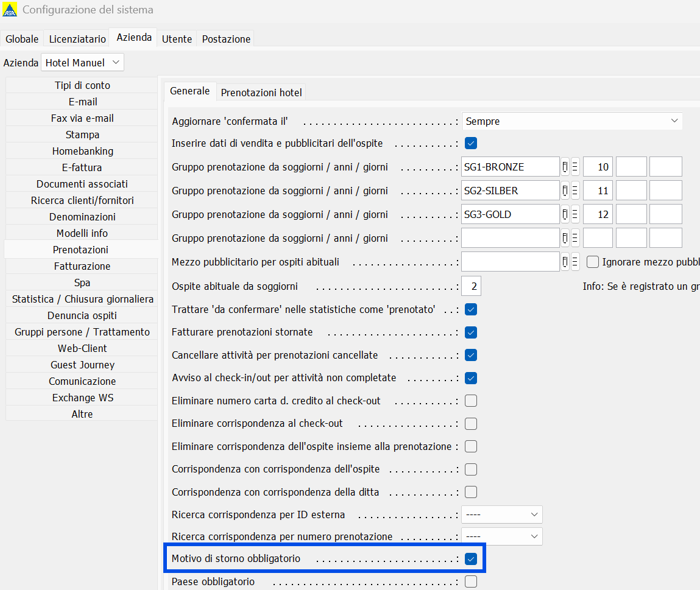Open Ricerca corrispondenza per ID esterna dropdown

click(501, 514)
